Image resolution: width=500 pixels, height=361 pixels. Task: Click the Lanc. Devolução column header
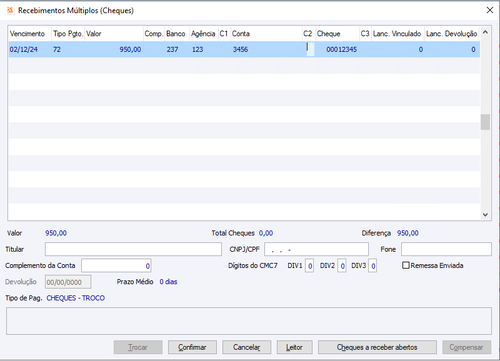point(452,34)
